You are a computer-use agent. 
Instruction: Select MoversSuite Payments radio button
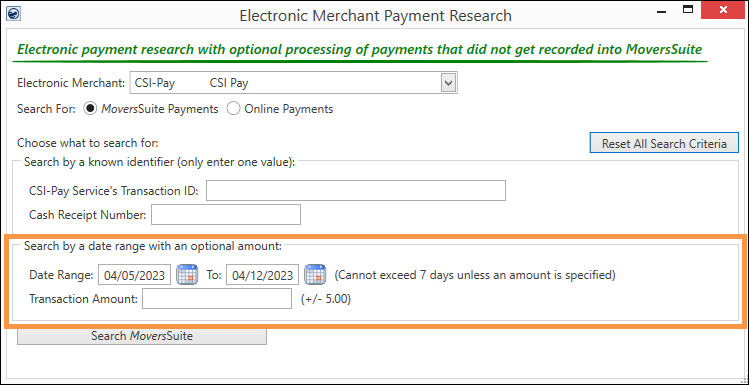click(89, 109)
